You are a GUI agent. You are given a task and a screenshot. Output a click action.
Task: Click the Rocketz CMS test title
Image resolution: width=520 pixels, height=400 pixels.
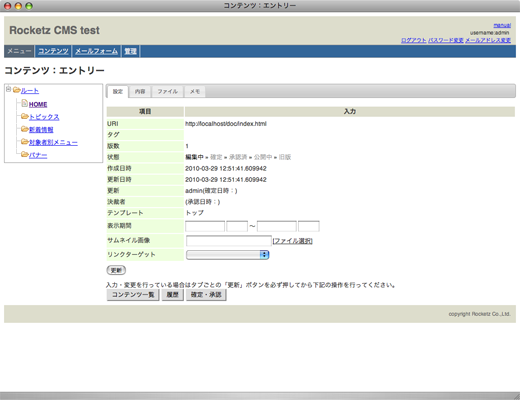click(x=54, y=30)
